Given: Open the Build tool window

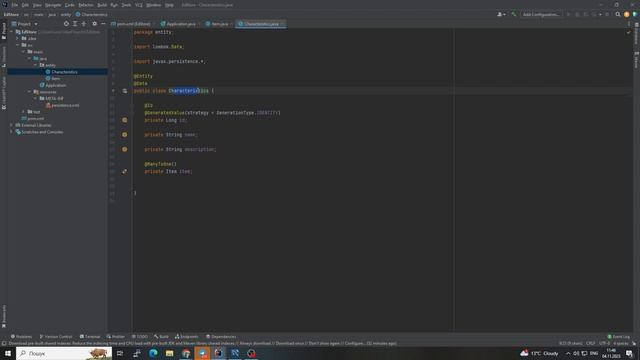Looking at the screenshot, I should click(x=162, y=337).
